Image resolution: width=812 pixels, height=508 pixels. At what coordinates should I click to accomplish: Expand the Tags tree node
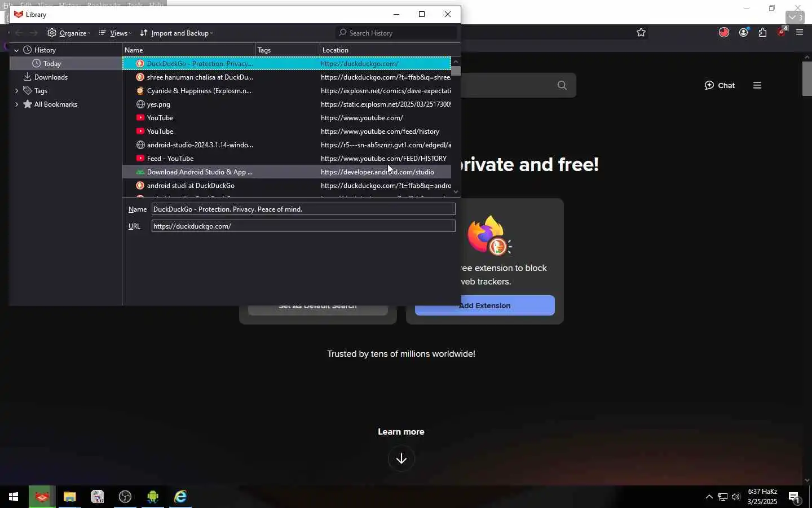click(x=16, y=91)
